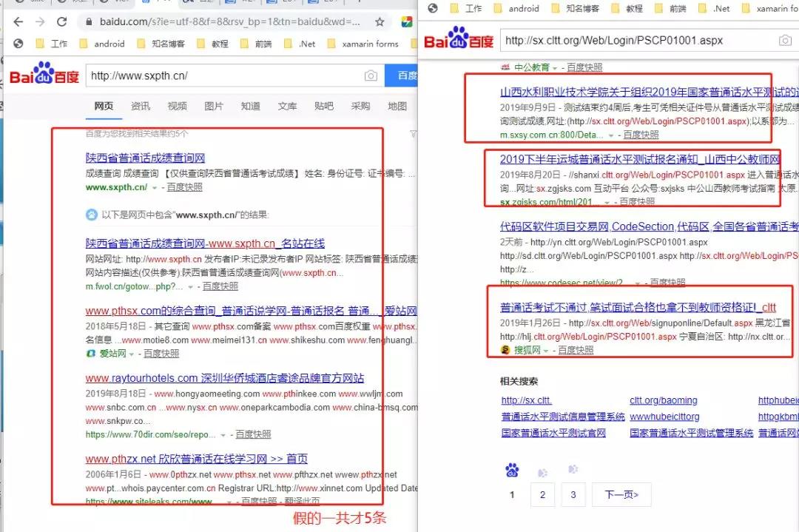Expand the 搜狐网 source dropdown arrow
Screen dimensions: 799x532
(x=546, y=351)
